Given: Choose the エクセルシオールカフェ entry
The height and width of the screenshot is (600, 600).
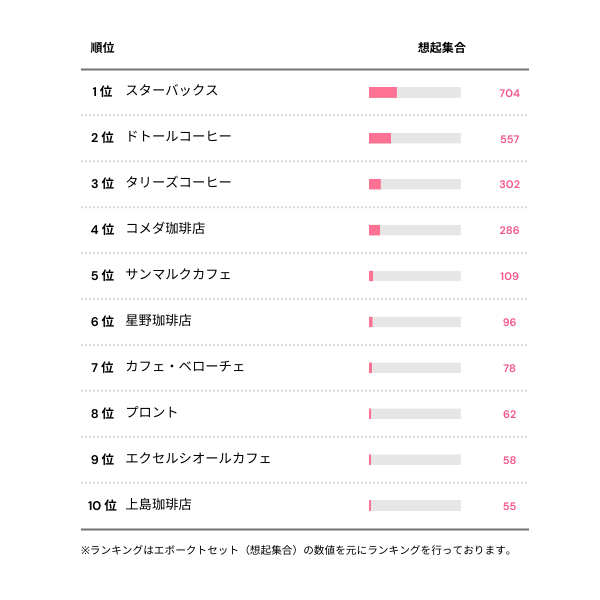Looking at the screenshot, I should pyautogui.click(x=198, y=459).
